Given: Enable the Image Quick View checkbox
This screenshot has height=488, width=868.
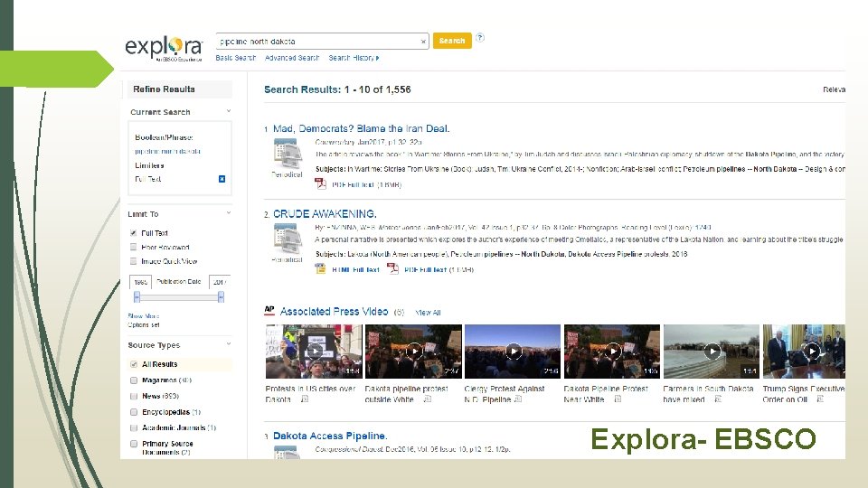Looking at the screenshot, I should click(134, 261).
